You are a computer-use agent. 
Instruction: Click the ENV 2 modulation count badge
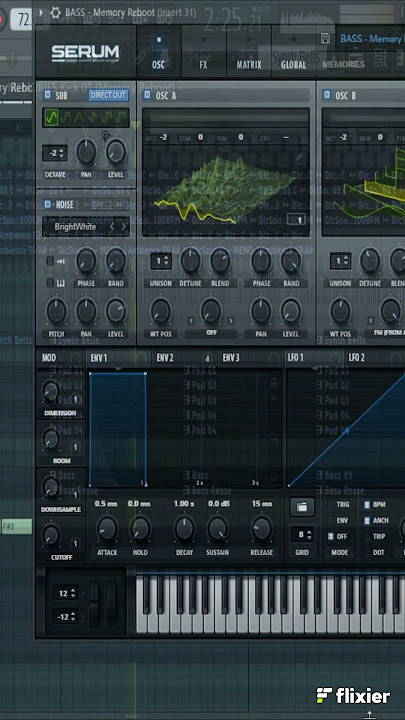[208, 359]
